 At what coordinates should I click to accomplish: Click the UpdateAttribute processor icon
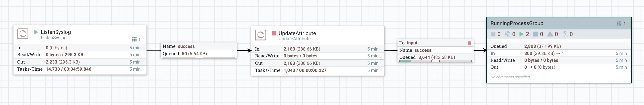(260, 35)
